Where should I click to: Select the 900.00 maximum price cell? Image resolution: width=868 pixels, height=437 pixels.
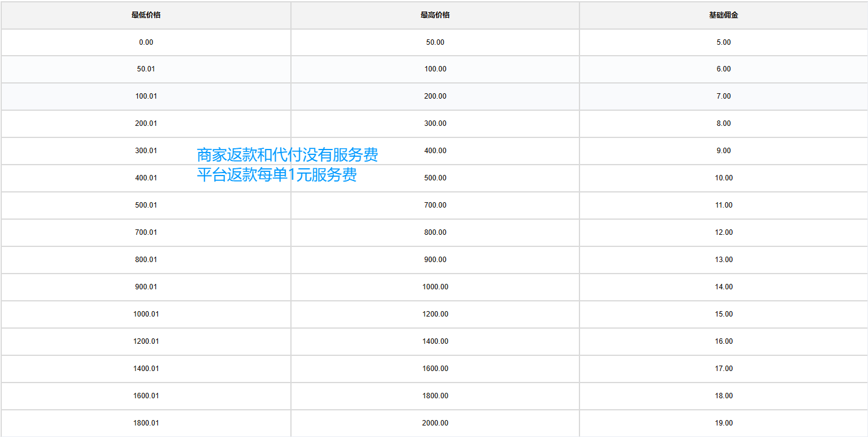coord(435,260)
